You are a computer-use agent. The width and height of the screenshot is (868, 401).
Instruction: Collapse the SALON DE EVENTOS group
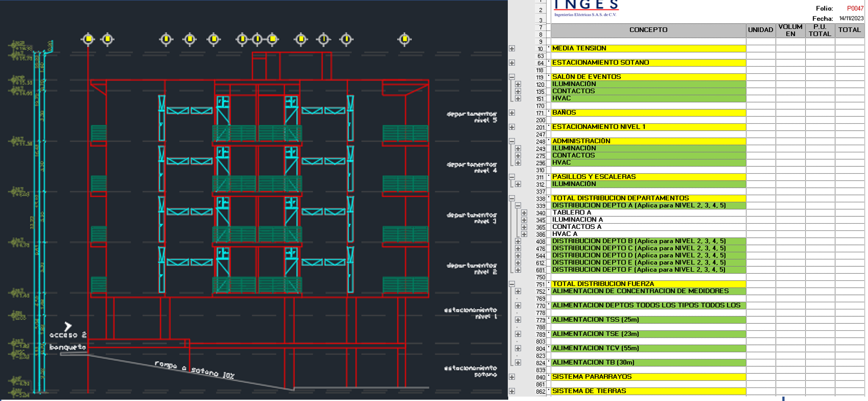[x=512, y=77]
